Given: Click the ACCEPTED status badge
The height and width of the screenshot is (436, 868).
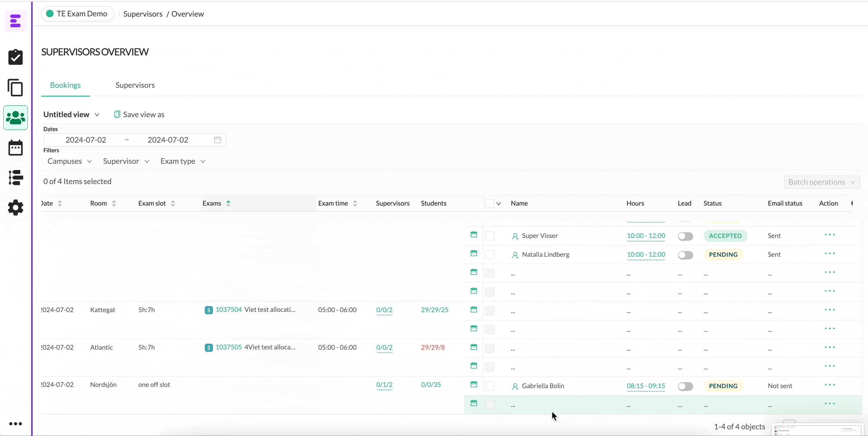Looking at the screenshot, I should [x=726, y=236].
